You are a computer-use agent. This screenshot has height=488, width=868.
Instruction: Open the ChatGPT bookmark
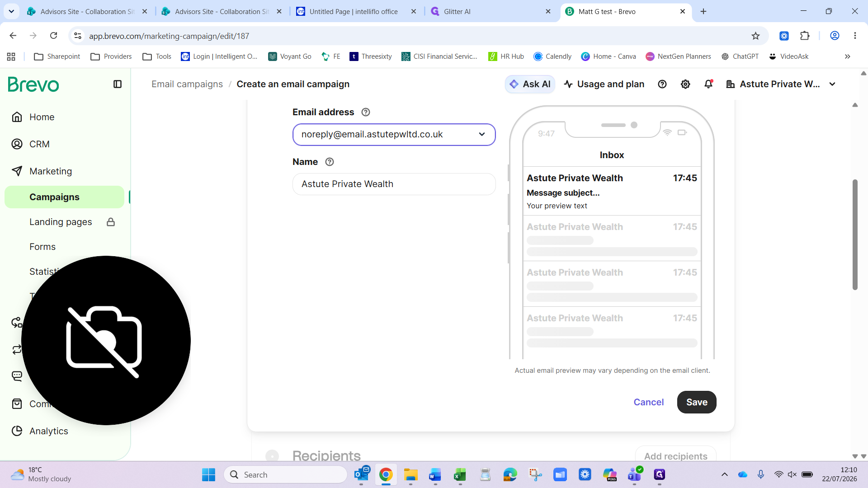click(x=740, y=56)
